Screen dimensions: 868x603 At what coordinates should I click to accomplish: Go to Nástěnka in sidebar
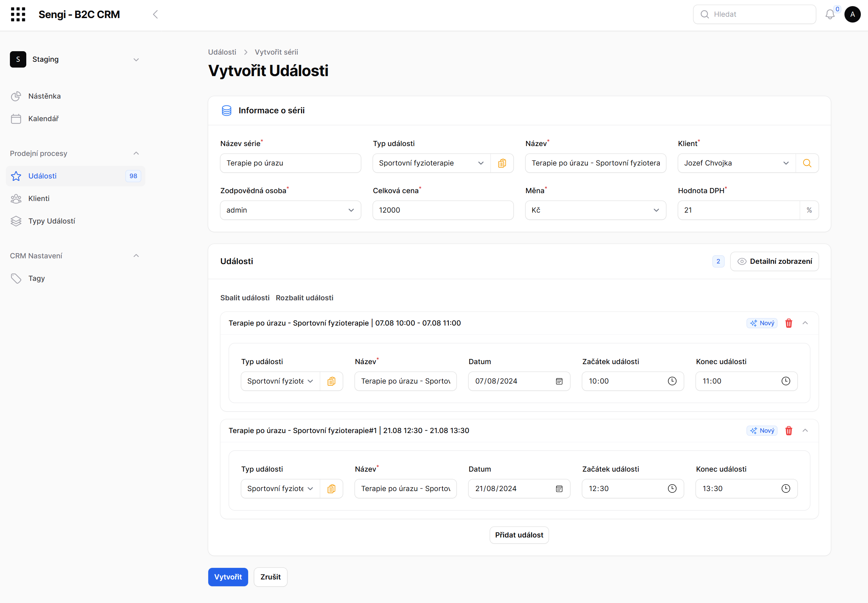75,96
